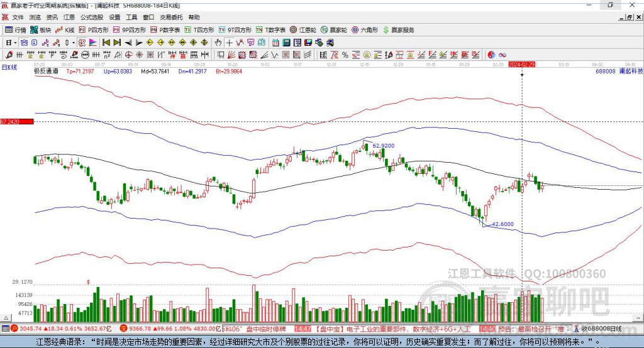Open the 江恩 menu
This screenshot has height=348, width=644.
click(x=69, y=17)
